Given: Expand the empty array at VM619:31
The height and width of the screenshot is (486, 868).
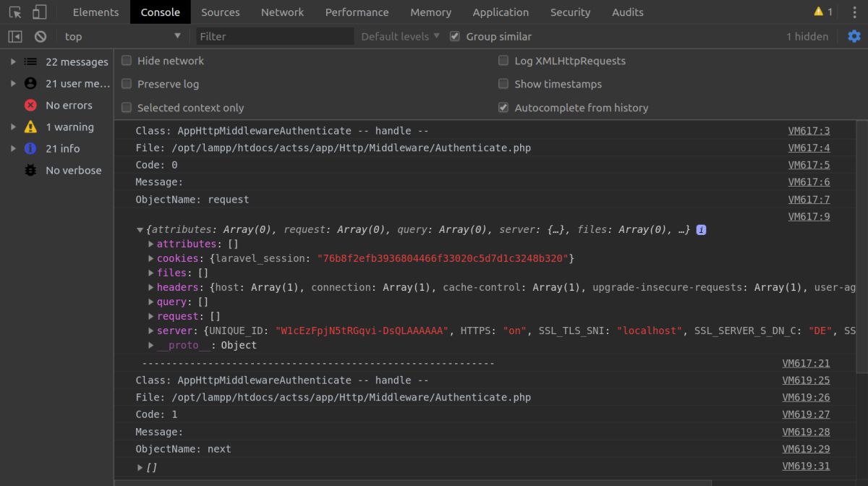Looking at the screenshot, I should 140,467.
